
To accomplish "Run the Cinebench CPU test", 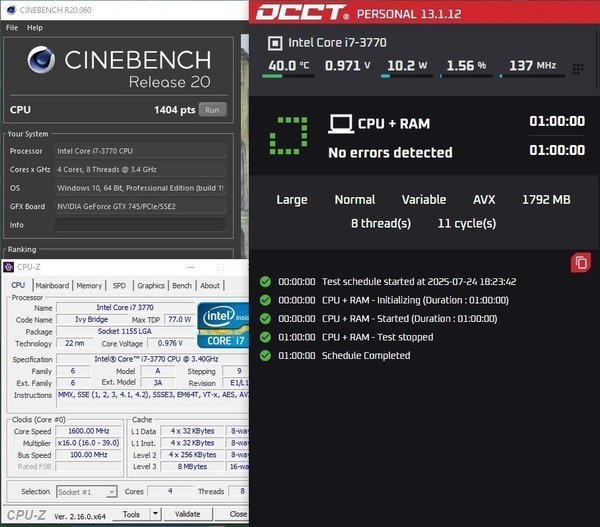I will pos(212,110).
